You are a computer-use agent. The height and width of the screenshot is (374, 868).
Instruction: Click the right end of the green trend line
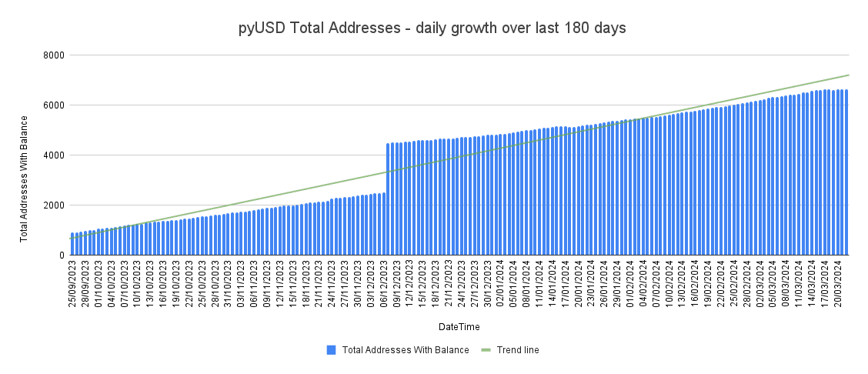coord(847,75)
